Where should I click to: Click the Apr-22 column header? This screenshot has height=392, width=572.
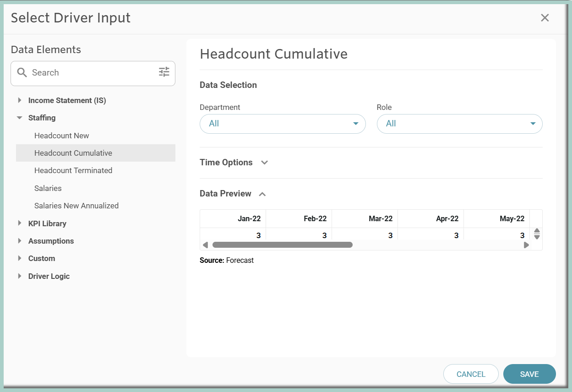[431, 219]
